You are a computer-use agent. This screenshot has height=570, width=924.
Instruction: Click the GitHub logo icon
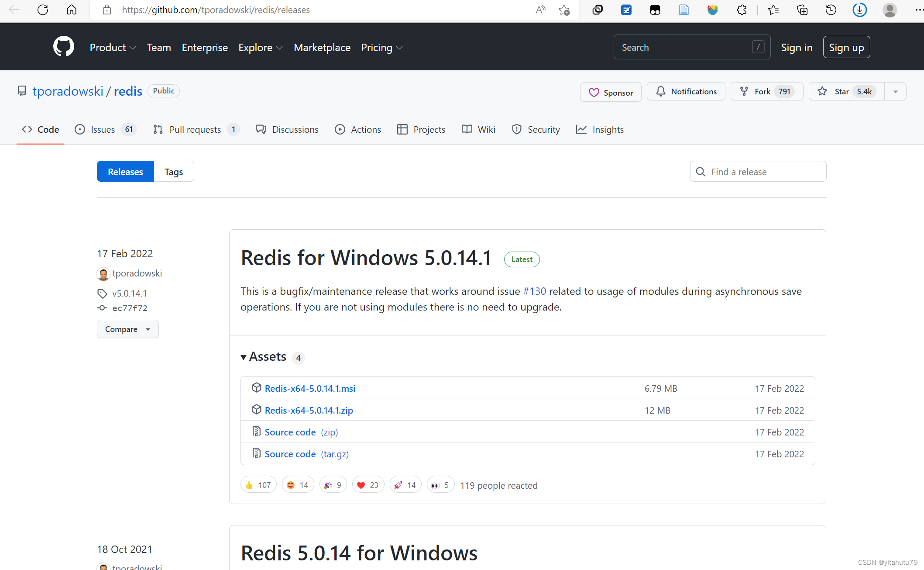[64, 47]
